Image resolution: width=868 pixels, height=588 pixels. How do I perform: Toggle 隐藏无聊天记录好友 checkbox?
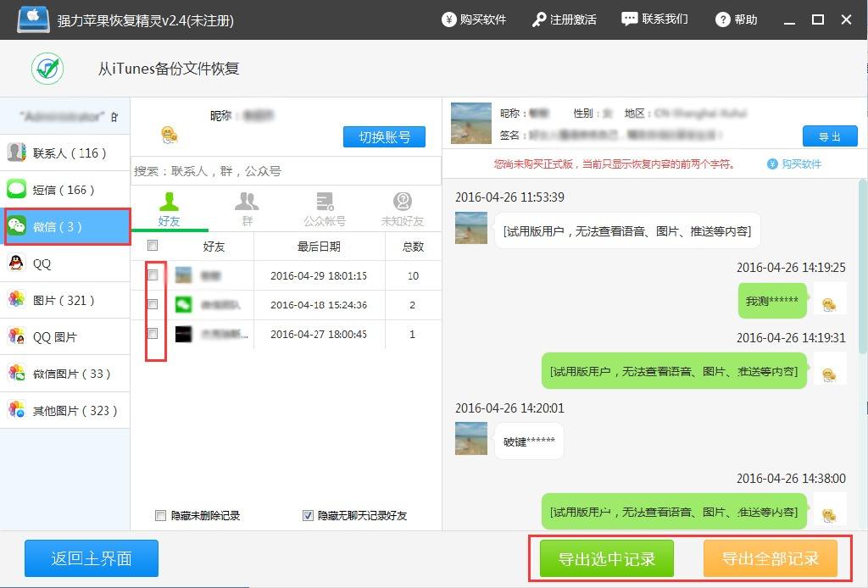click(308, 515)
